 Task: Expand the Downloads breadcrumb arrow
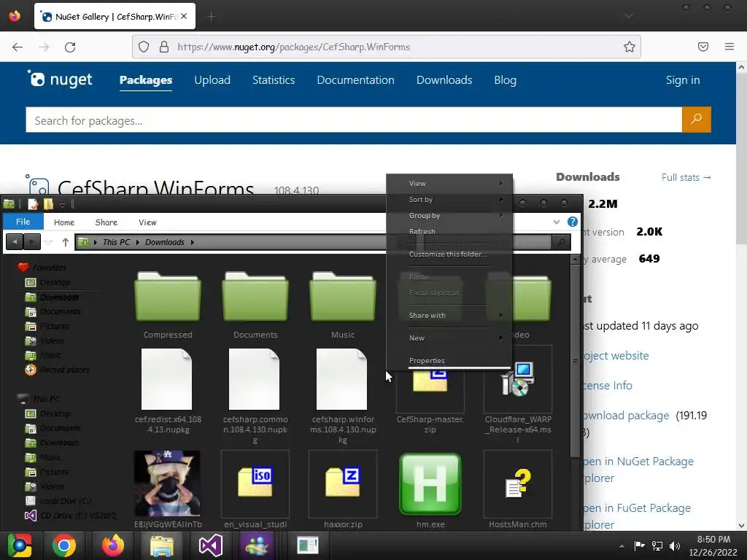tap(193, 242)
